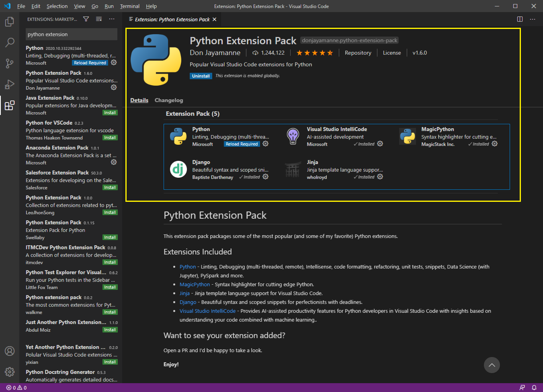Click the five-star rating

pos(315,53)
